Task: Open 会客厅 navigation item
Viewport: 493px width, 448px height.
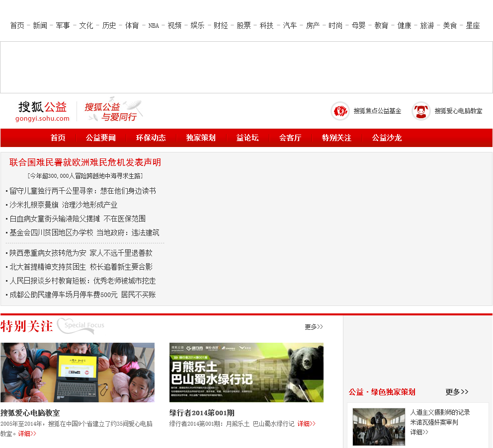Action: [x=290, y=138]
